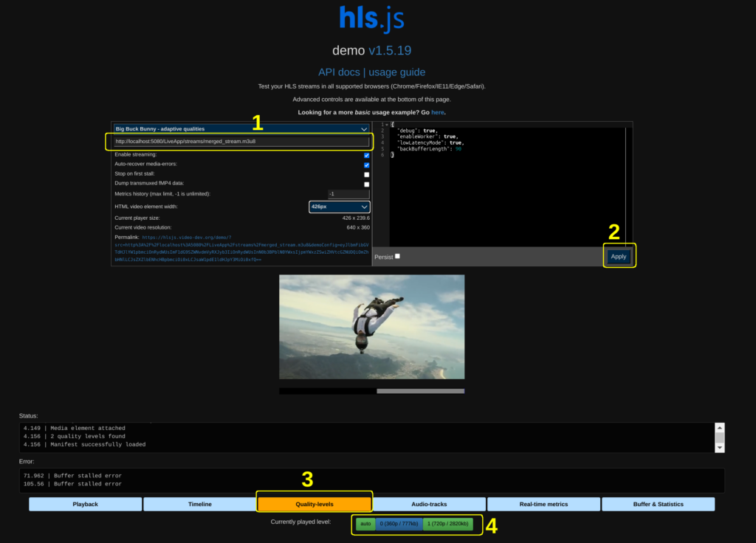Image resolution: width=756 pixels, height=543 pixels.
Task: Collapse the JSON fold arrow on line 1
Action: pos(387,125)
